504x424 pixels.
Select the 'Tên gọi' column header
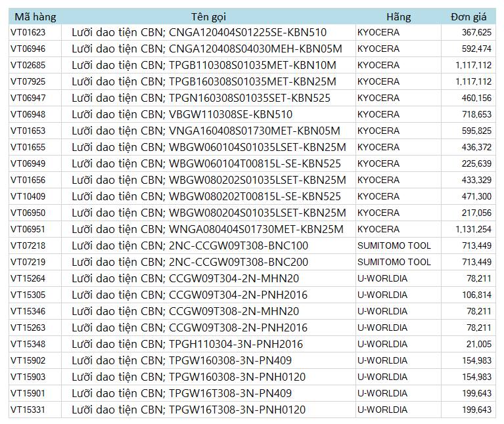208,16
